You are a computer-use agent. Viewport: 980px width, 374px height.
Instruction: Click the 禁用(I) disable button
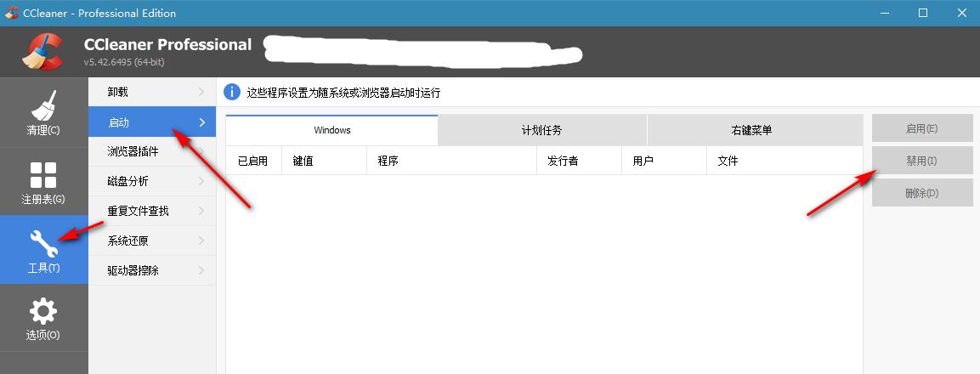tap(922, 161)
